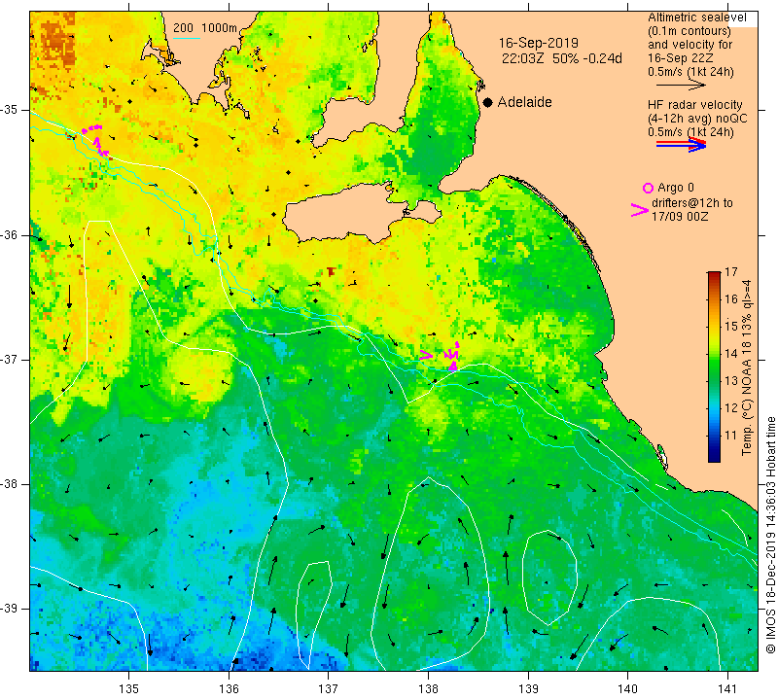The height and width of the screenshot is (700, 778).
Task: Click the '(0.1m contours)' legend text
Action: (x=690, y=31)
